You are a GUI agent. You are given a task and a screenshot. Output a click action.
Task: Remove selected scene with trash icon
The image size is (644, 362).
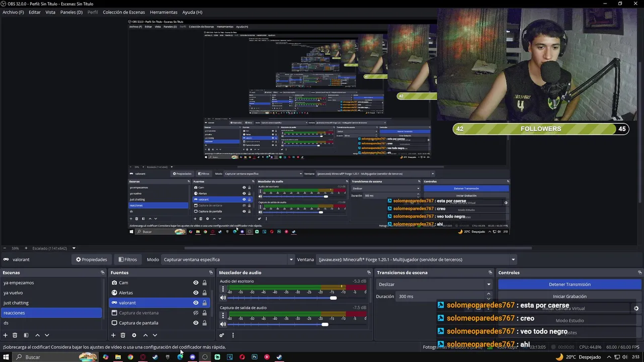pos(15,335)
